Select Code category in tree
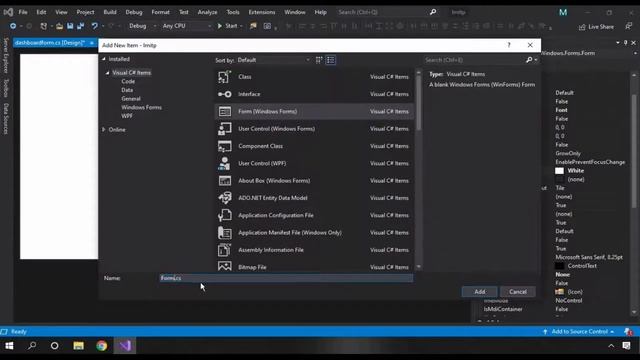Viewport: 640px width, 360px height. point(128,81)
